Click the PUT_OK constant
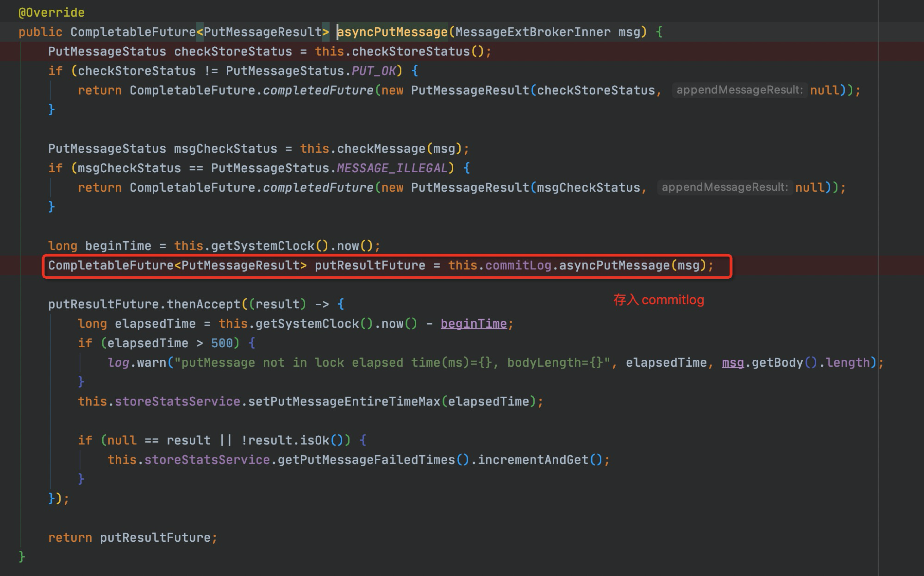This screenshot has height=576, width=924. [x=373, y=71]
